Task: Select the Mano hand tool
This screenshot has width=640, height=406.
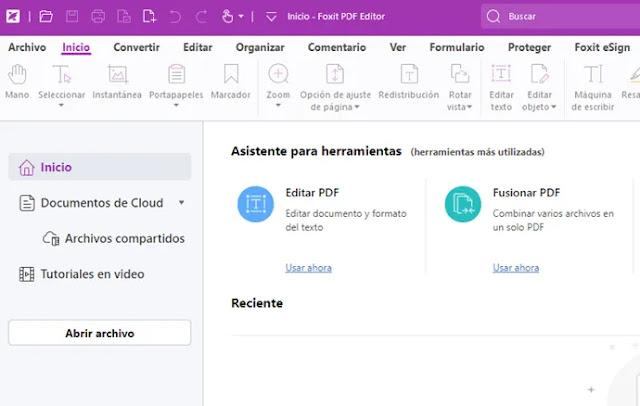Action: (x=17, y=81)
